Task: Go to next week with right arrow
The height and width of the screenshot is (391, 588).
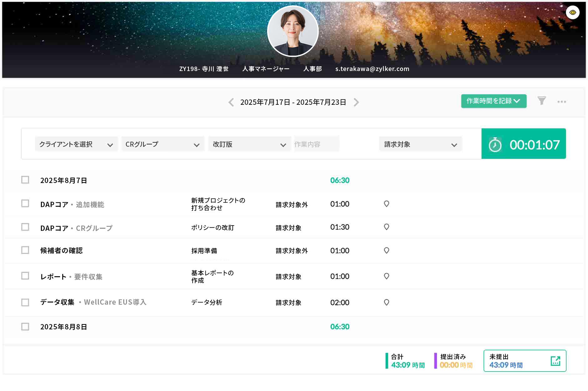Action: (x=356, y=102)
